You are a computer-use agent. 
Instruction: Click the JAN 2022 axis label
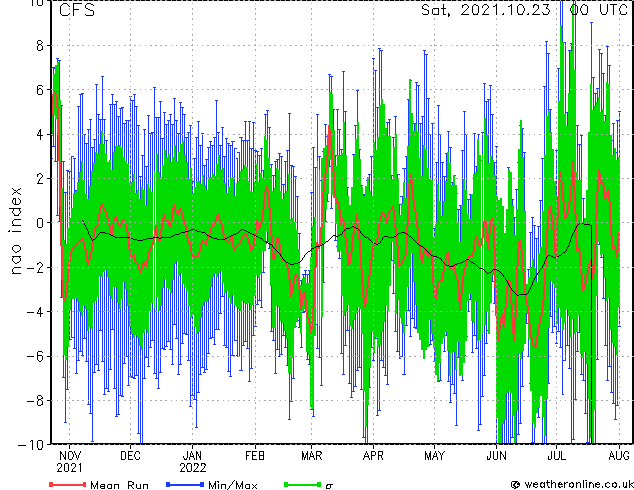193,462
